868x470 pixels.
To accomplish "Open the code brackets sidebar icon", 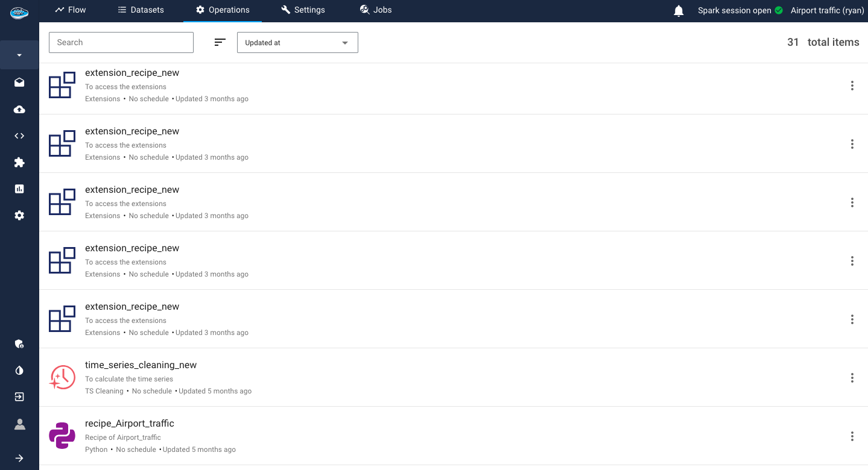I will click(x=19, y=136).
